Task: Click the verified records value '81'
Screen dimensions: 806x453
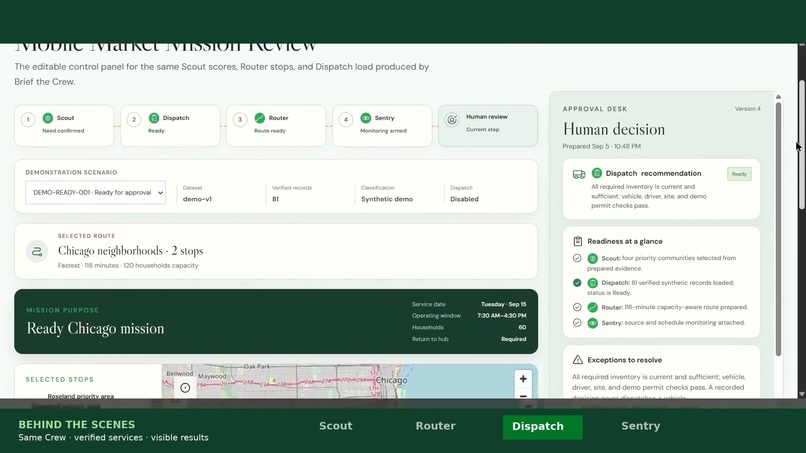Action: tap(276, 199)
